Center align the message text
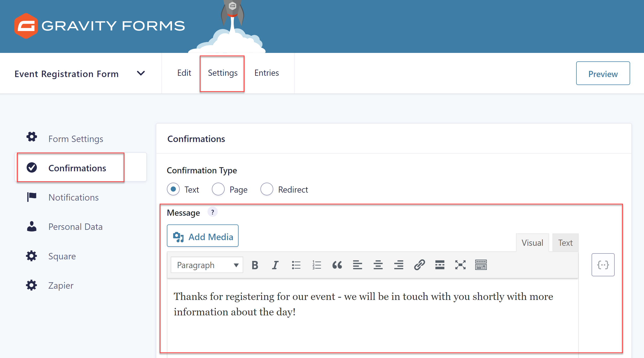The width and height of the screenshot is (644, 358). tap(378, 265)
